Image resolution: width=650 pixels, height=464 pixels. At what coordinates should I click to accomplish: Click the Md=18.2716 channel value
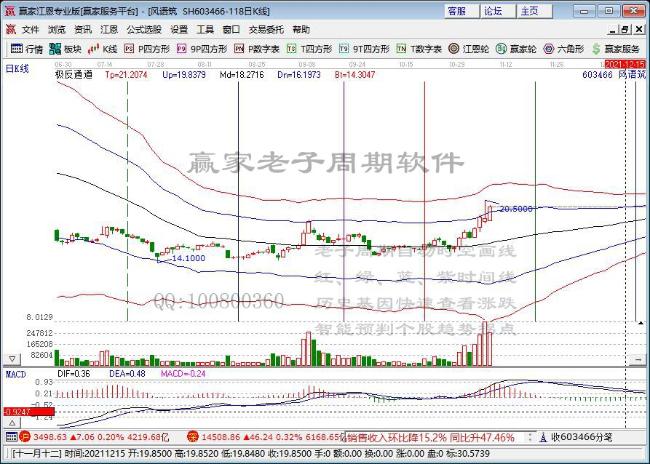(x=242, y=75)
